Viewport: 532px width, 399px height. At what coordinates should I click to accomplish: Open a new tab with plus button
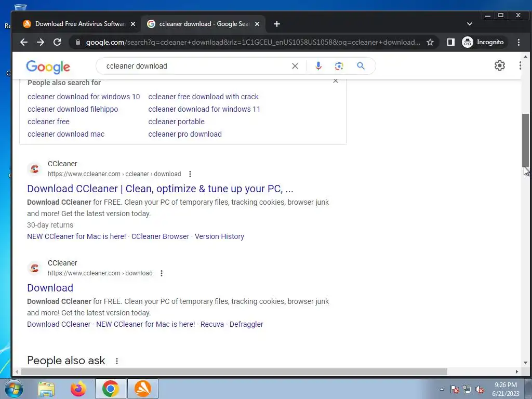pyautogui.click(x=277, y=24)
